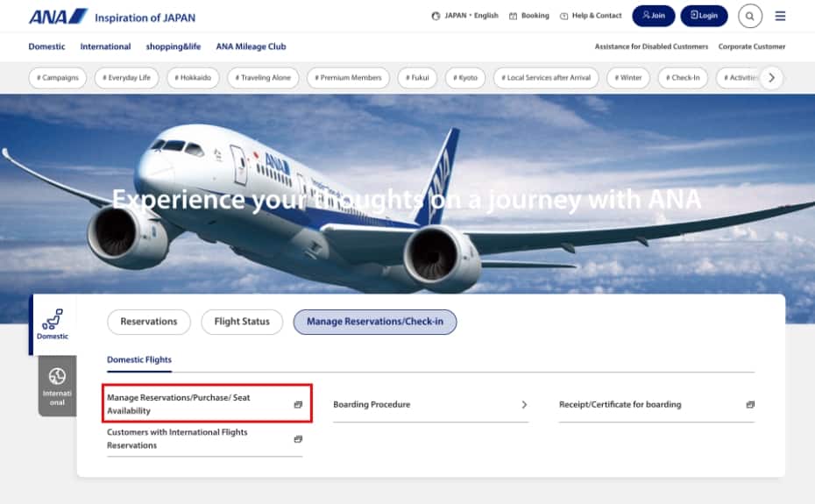Click external link icon beside Receipt/Certificate for boarding
The height and width of the screenshot is (504, 815).
pyautogui.click(x=750, y=405)
